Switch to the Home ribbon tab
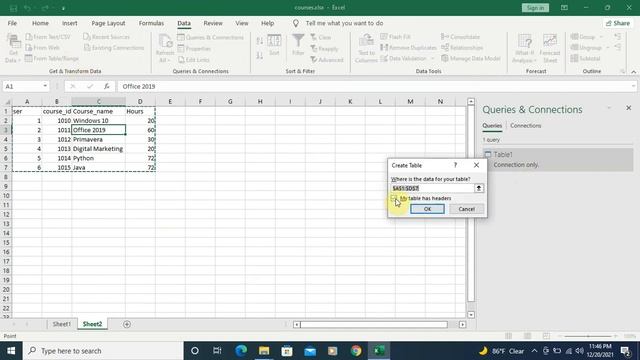Screen dimensions: 640x360 click(x=40, y=23)
